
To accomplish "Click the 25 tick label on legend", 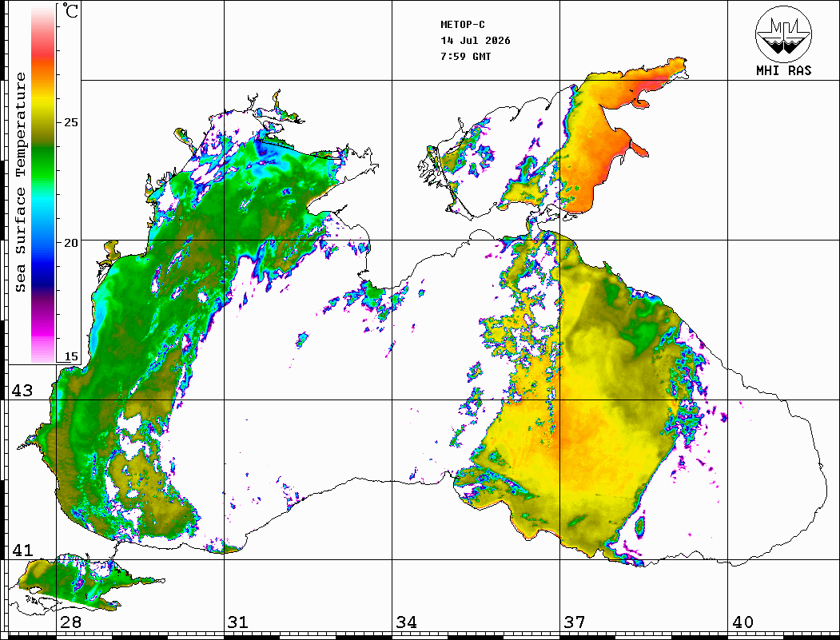I will coord(70,122).
